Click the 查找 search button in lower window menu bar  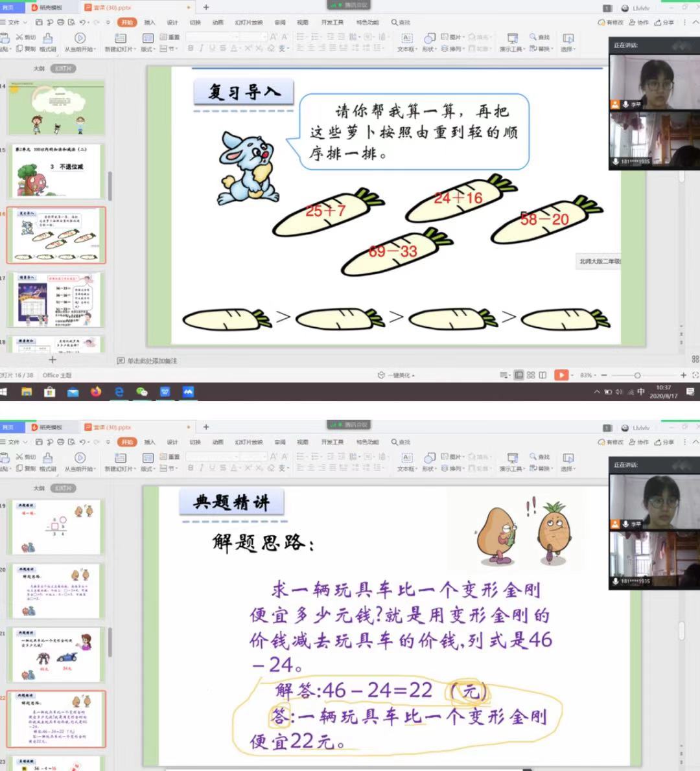[401, 442]
